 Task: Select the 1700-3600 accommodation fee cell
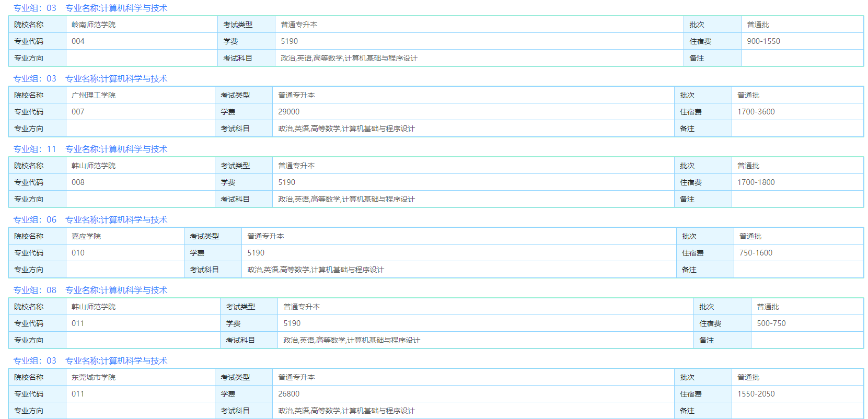797,112
